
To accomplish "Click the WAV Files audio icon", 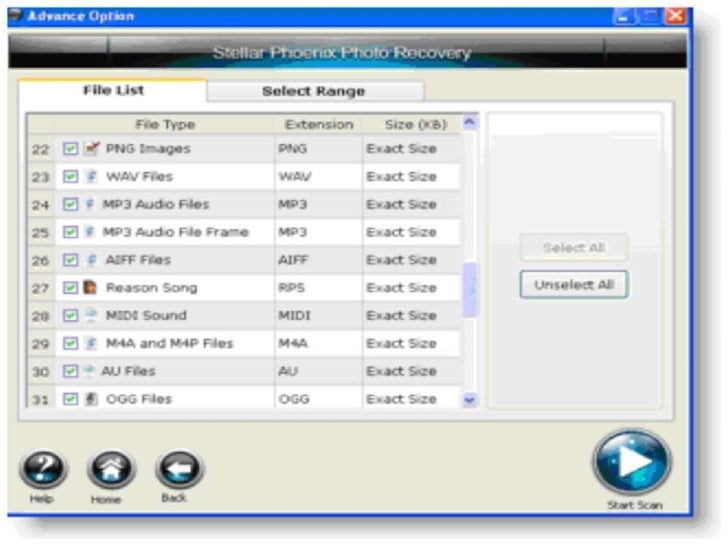I will [92, 176].
